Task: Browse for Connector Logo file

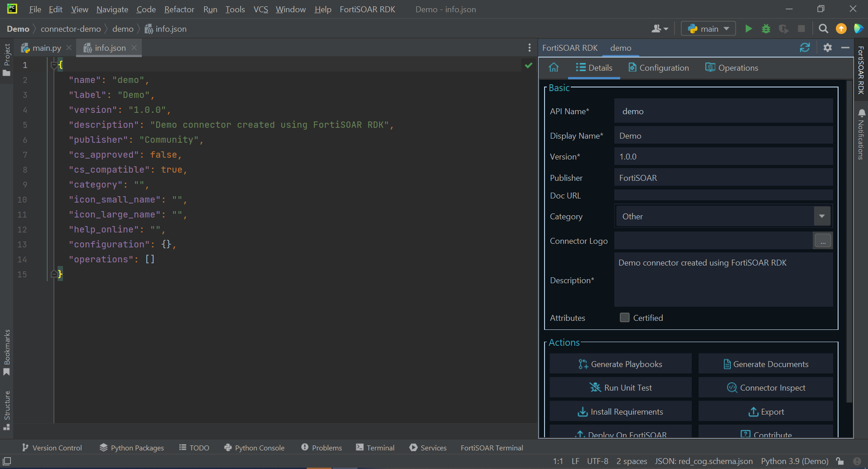Action: click(x=822, y=241)
